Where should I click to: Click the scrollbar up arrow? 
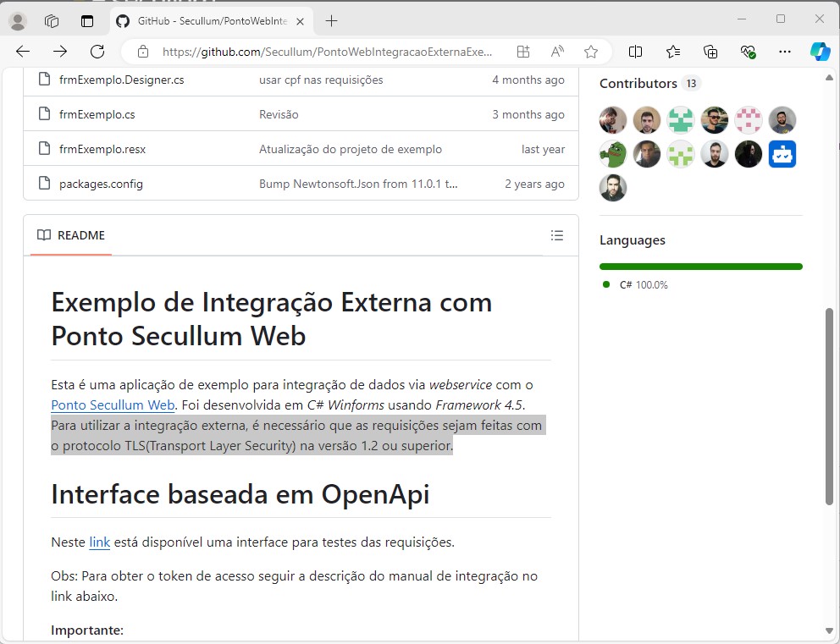pyautogui.click(x=829, y=78)
